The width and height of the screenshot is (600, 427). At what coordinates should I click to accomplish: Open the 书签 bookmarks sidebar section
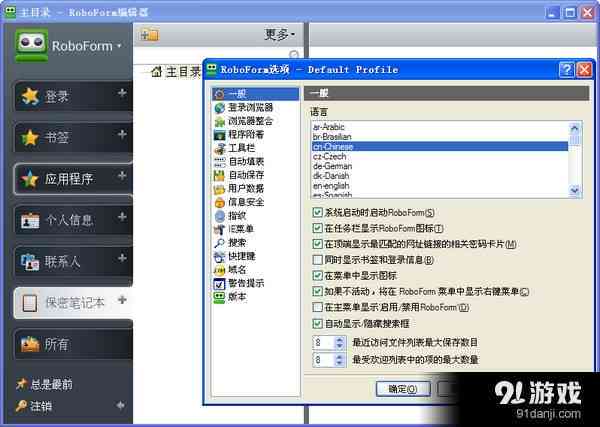tap(73, 137)
